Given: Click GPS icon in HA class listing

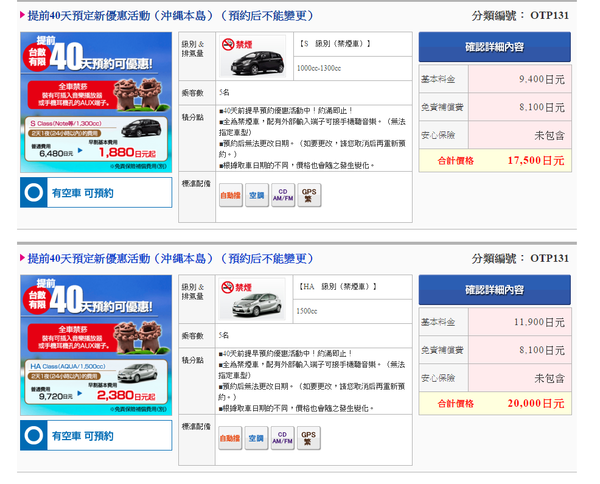Looking at the screenshot, I should [x=309, y=438].
